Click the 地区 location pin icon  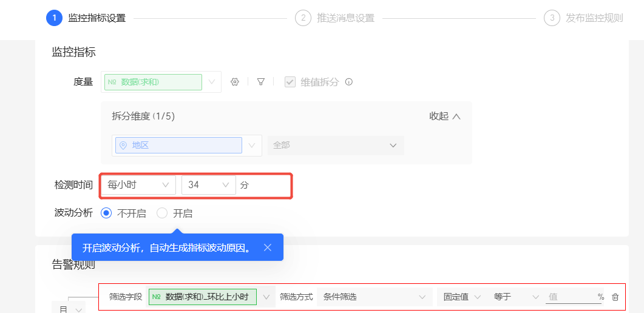[x=123, y=145]
